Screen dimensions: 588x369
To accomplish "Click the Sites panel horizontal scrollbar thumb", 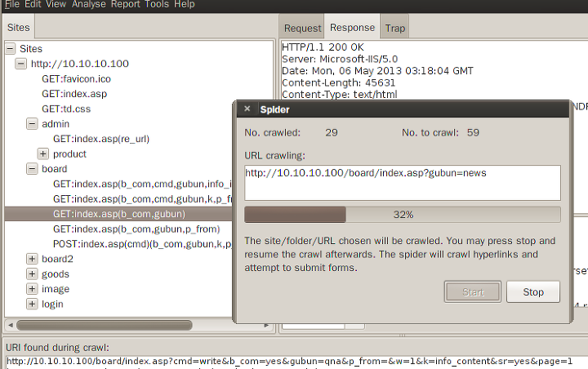I will (x=105, y=325).
